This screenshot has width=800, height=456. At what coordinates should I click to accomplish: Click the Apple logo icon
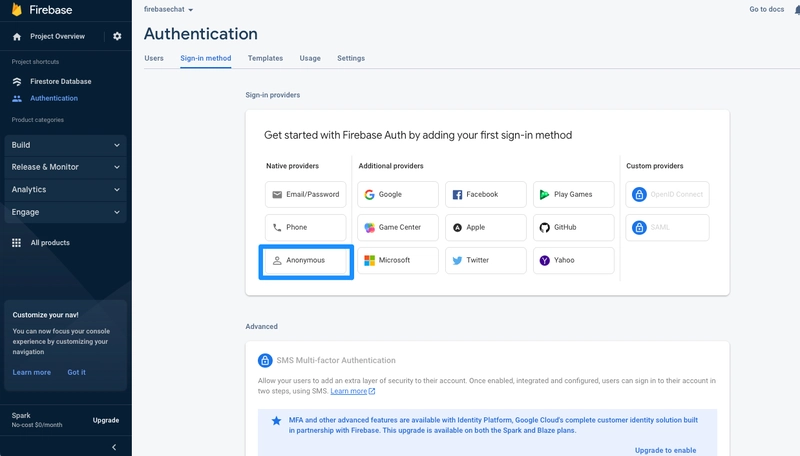[457, 227]
